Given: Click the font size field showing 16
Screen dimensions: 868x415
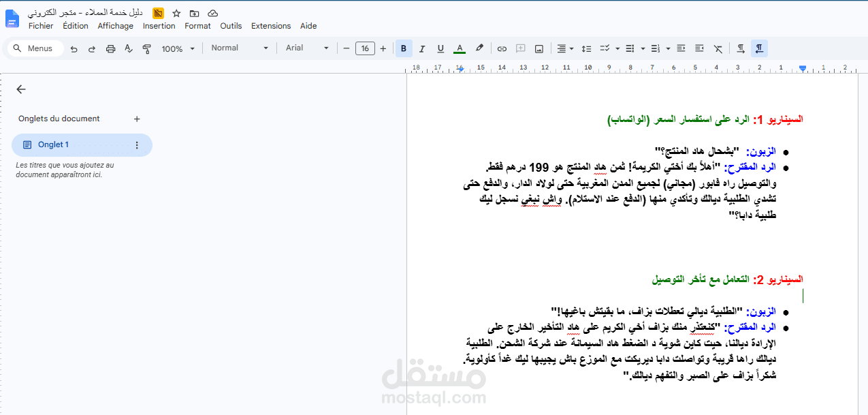Looking at the screenshot, I should (365, 48).
